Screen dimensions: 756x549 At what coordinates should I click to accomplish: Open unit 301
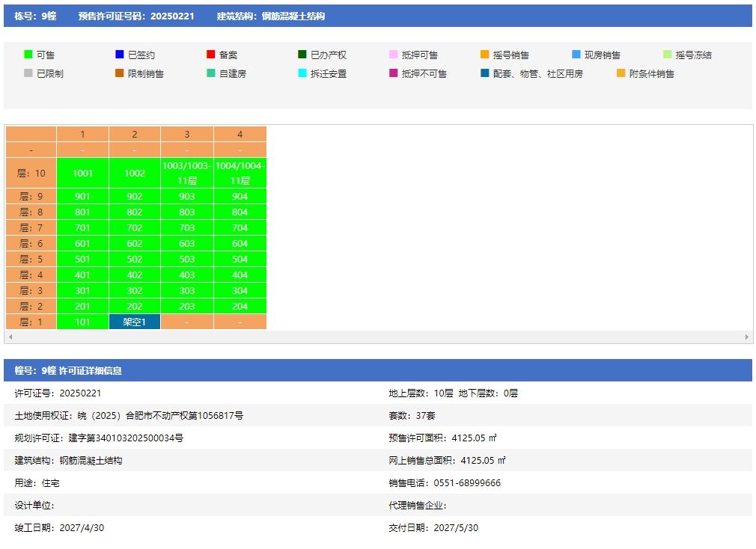click(x=82, y=291)
